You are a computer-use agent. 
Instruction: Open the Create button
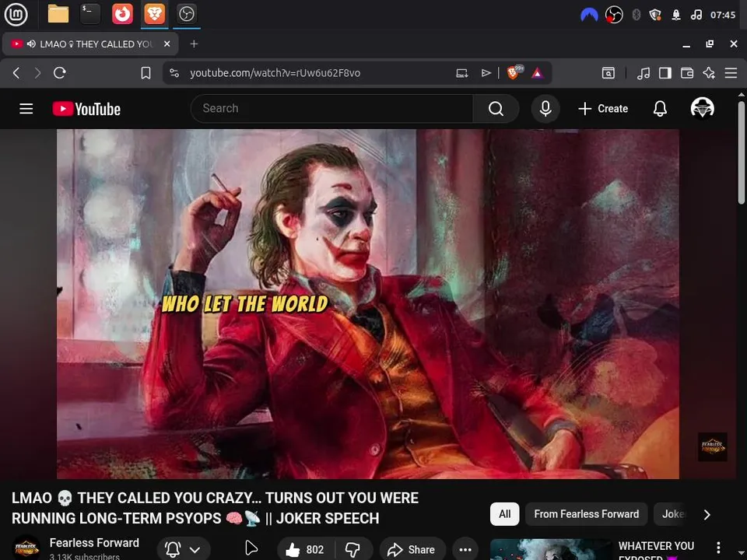click(x=603, y=109)
